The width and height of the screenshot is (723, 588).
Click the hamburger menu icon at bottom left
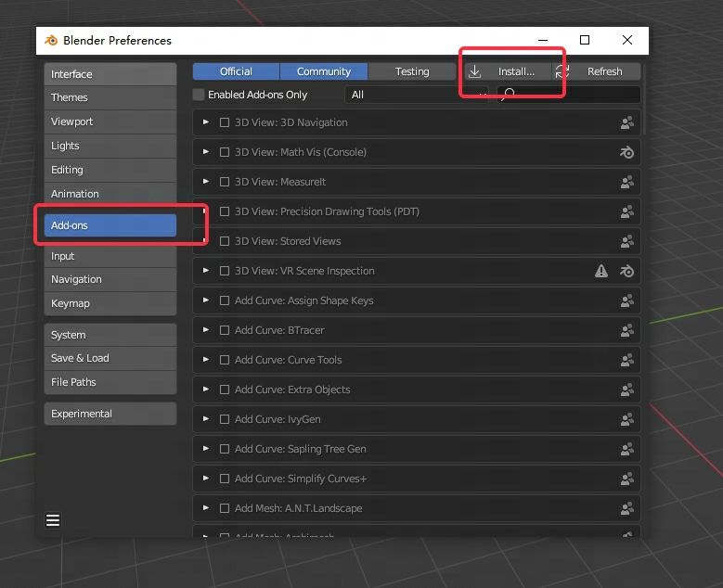53,520
